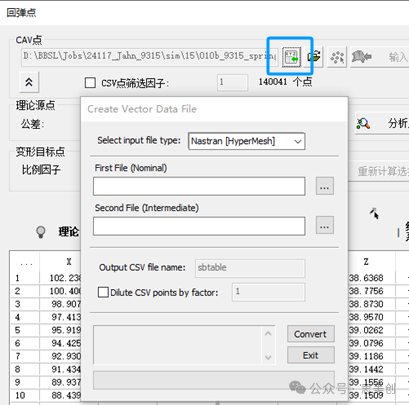
Task: Click the Z column header
Action: (366, 262)
